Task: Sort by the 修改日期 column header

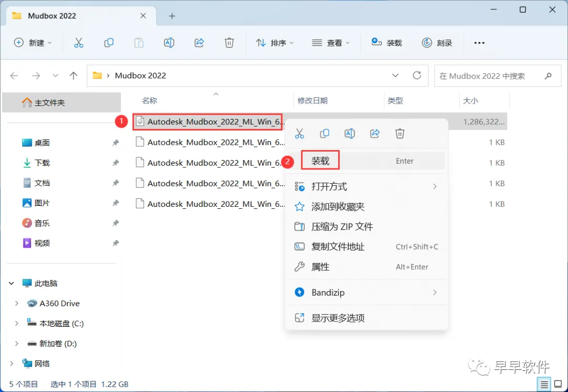Action: coord(312,100)
